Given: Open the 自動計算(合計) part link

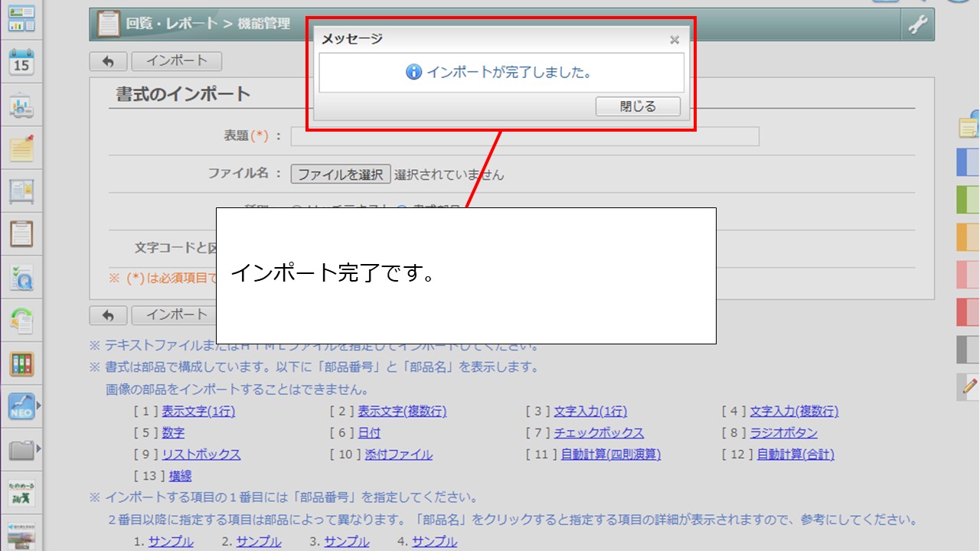Looking at the screenshot, I should tap(795, 455).
